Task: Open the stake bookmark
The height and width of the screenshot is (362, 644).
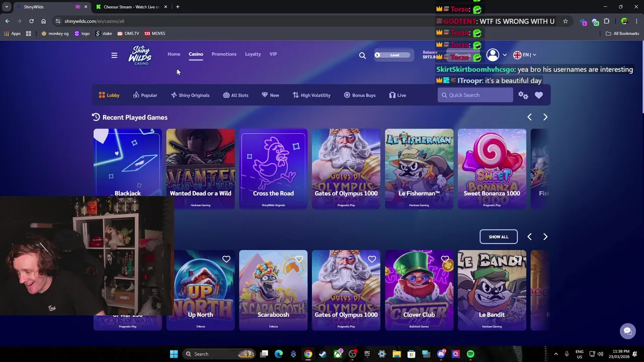Action: pyautogui.click(x=104, y=33)
